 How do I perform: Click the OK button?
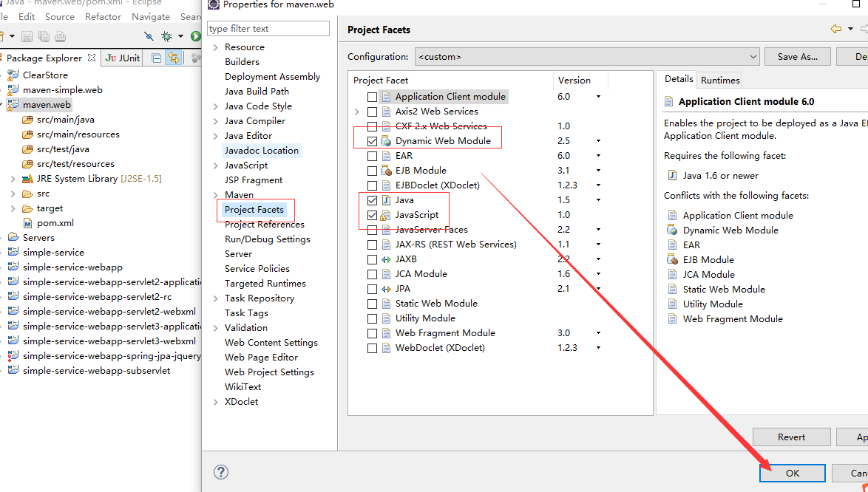(792, 473)
